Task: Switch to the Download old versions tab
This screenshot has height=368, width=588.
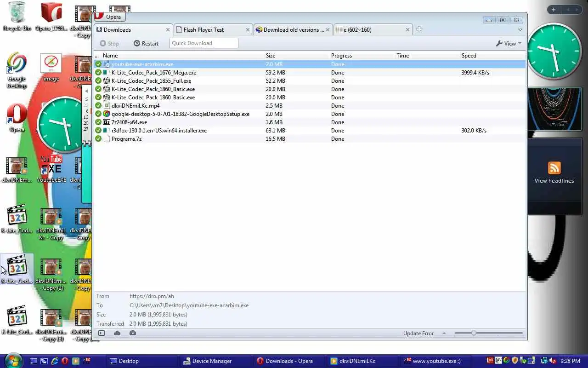Action: (293, 29)
